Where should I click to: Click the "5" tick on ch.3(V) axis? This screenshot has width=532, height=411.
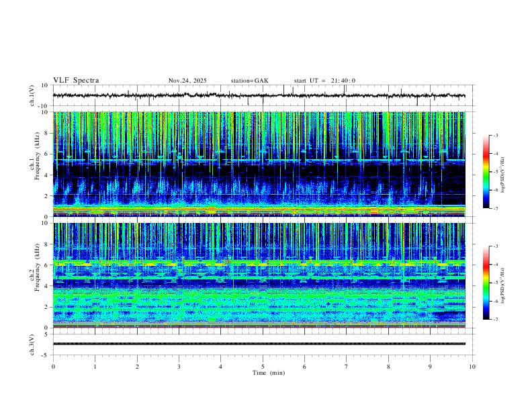(x=47, y=334)
